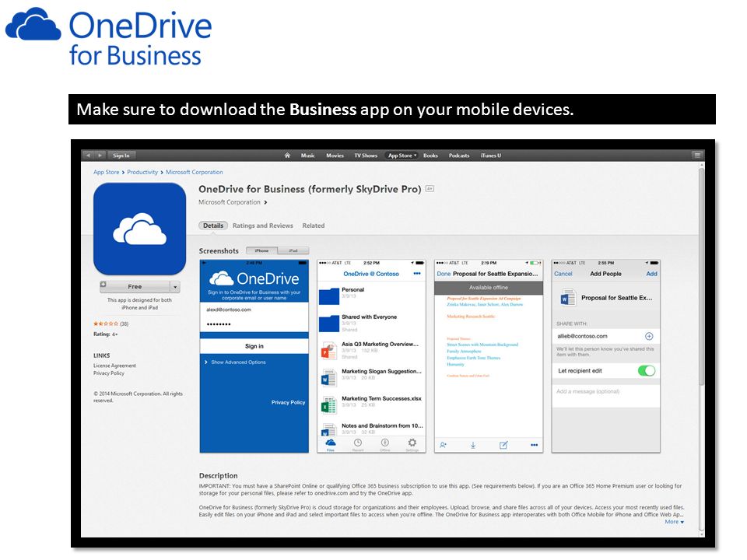Viewport: 747px width, 560px height.
Task: Switch screenshots to iPad
Action: coord(293,250)
